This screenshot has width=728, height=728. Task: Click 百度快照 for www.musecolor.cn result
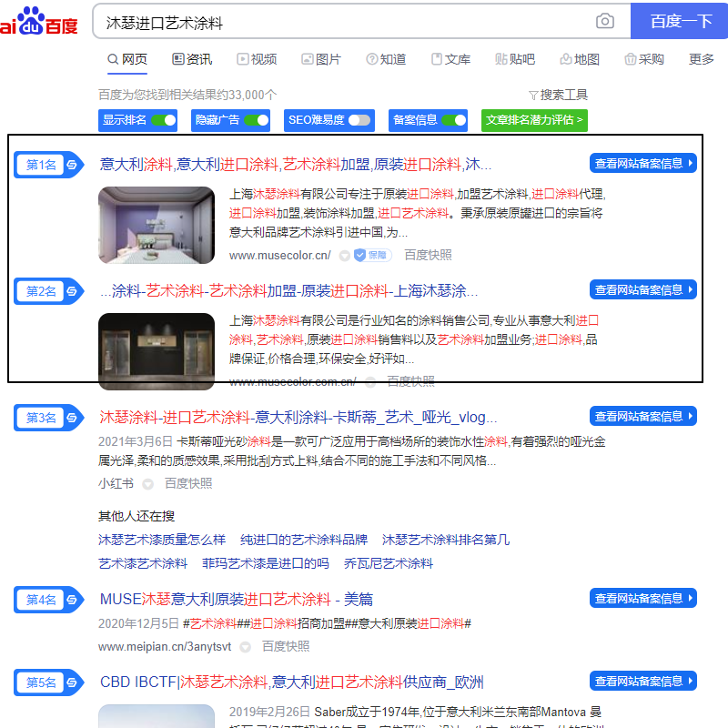[x=428, y=255]
